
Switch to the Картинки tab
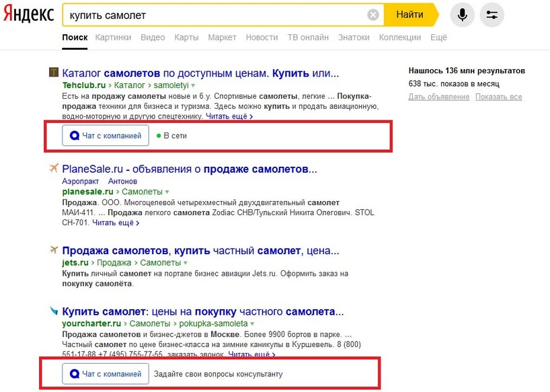click(x=113, y=38)
